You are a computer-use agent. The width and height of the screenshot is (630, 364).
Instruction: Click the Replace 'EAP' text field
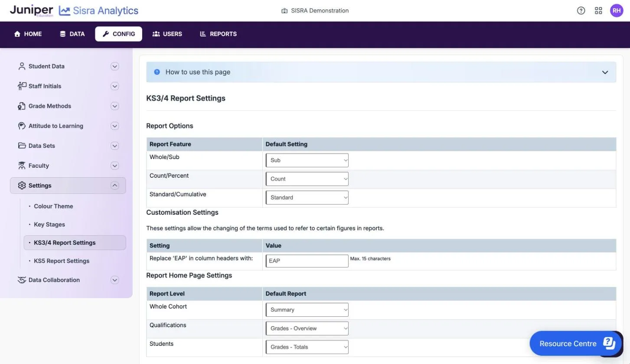tap(307, 261)
